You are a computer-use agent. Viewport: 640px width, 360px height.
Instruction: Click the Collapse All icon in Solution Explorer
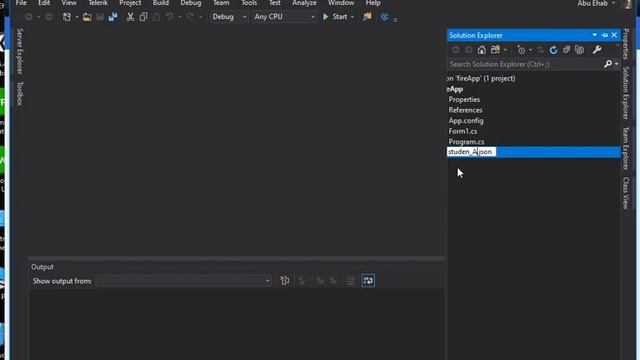[x=566, y=50]
